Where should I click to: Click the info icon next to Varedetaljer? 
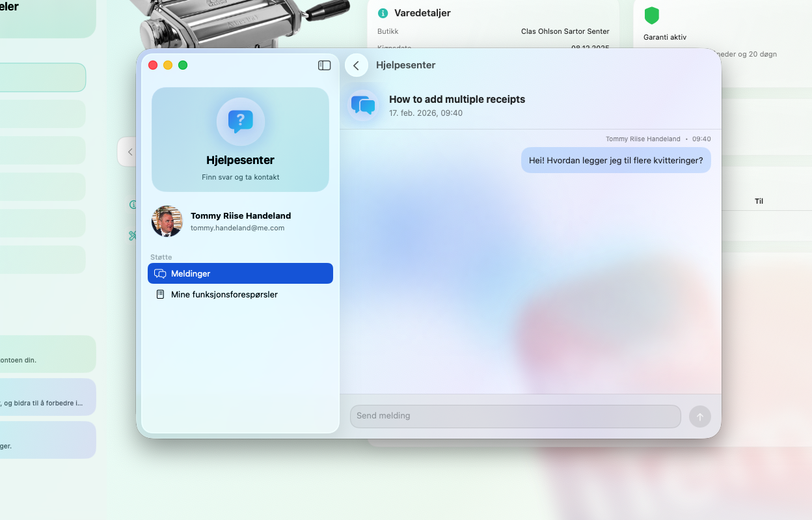(383, 13)
